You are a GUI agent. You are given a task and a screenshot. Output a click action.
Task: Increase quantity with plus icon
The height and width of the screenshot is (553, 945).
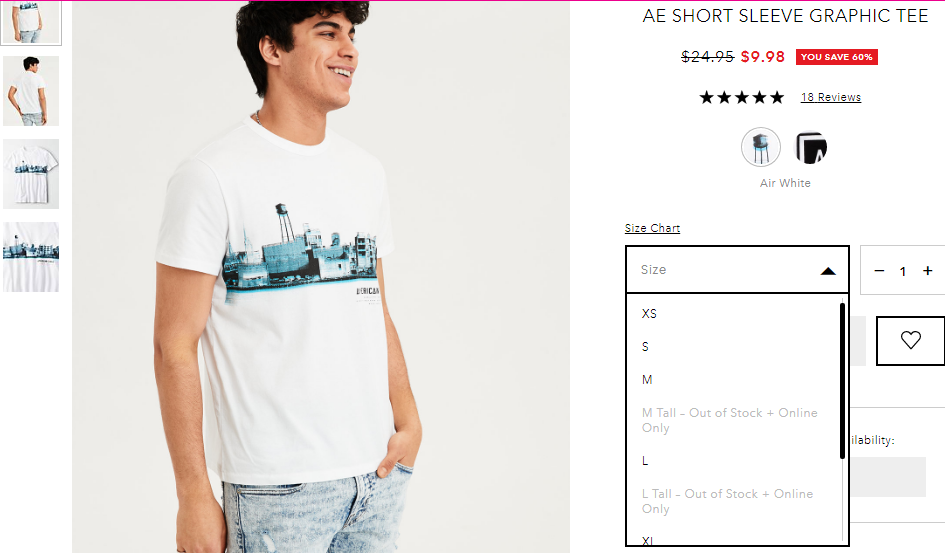928,271
